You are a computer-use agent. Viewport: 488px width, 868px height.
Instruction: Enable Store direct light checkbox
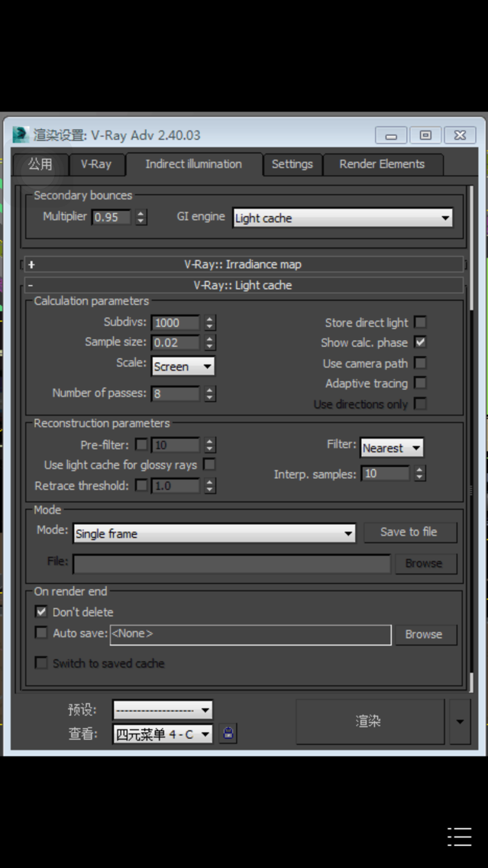(421, 322)
